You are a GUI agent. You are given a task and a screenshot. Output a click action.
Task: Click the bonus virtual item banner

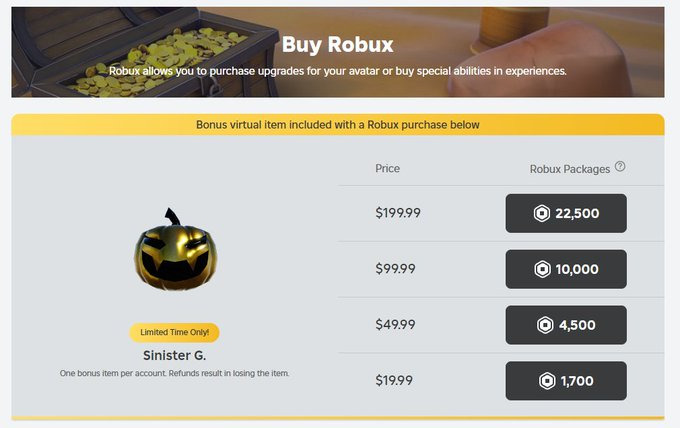coord(337,125)
